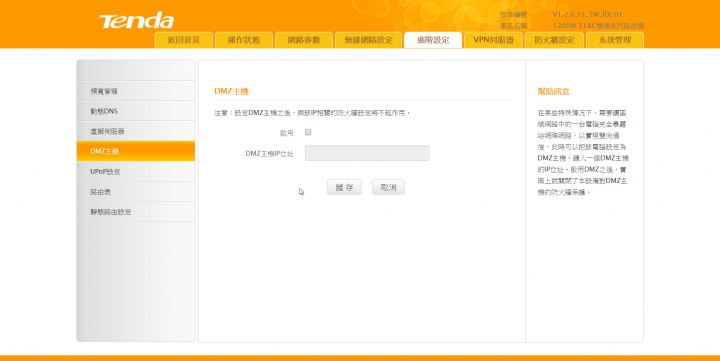This screenshot has width=720, height=361.
Task: Open the 系統管理 tab
Action: click(x=615, y=40)
